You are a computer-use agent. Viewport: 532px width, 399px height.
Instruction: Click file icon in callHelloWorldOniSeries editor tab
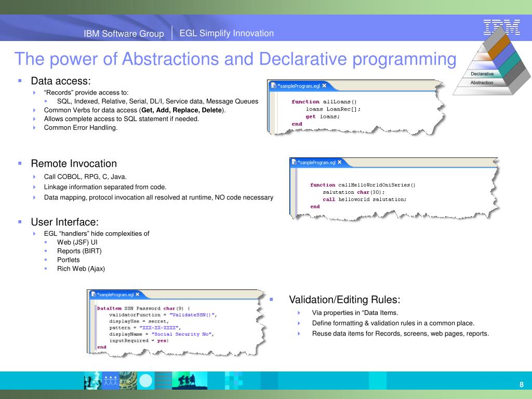click(294, 162)
